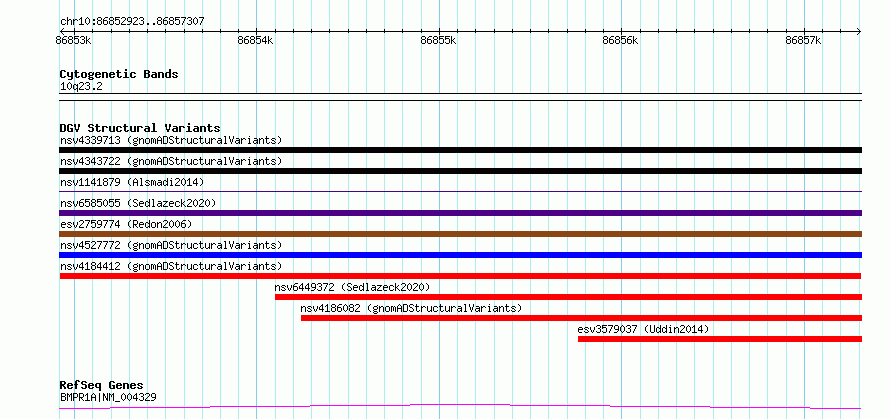
Task: Select the purple nsv6585055 variant bar
Action: click(x=460, y=213)
